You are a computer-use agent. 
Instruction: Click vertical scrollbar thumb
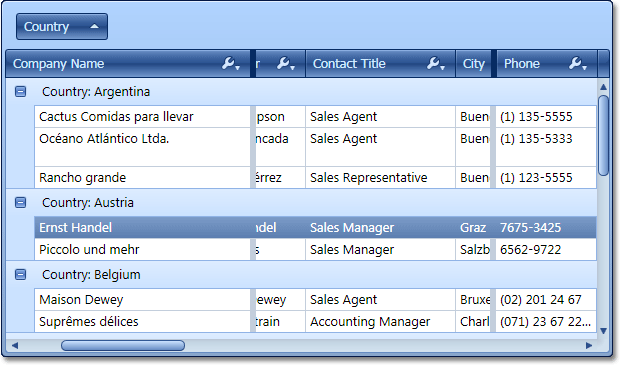coord(603,135)
